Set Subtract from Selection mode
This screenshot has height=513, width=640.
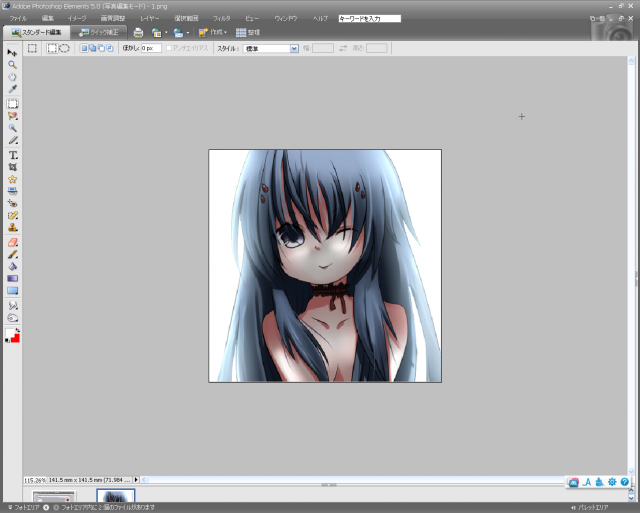click(x=101, y=48)
